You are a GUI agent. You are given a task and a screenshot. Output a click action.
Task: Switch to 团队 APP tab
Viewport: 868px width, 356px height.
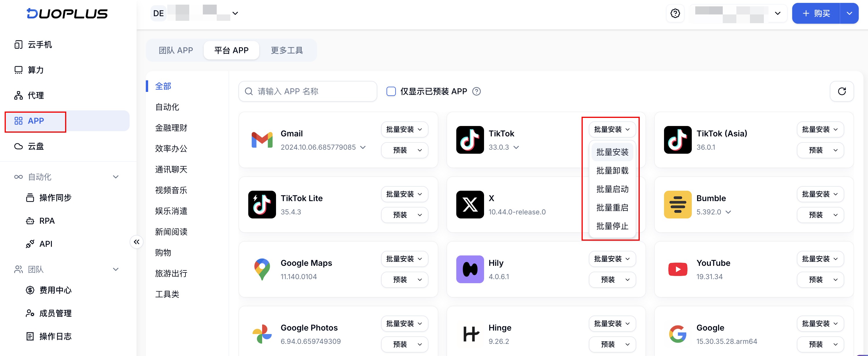(x=176, y=51)
